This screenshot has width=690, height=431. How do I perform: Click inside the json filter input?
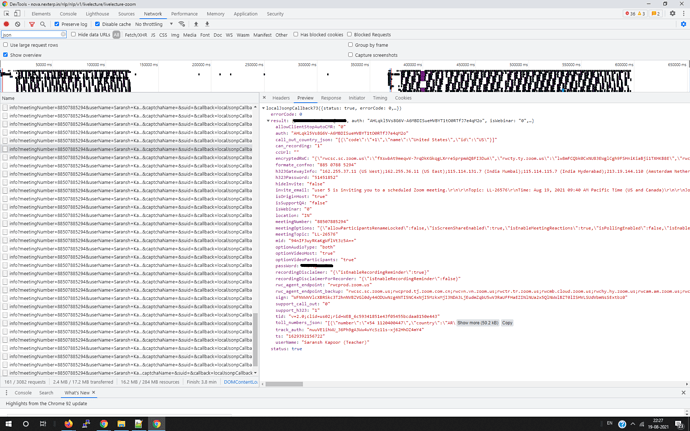pyautogui.click(x=31, y=34)
